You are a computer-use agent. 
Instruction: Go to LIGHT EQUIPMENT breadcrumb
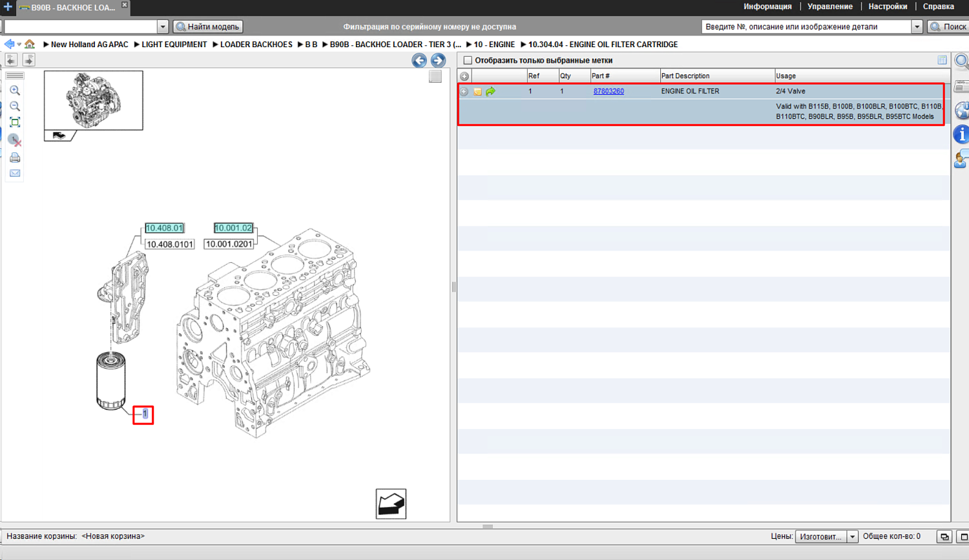(x=174, y=45)
